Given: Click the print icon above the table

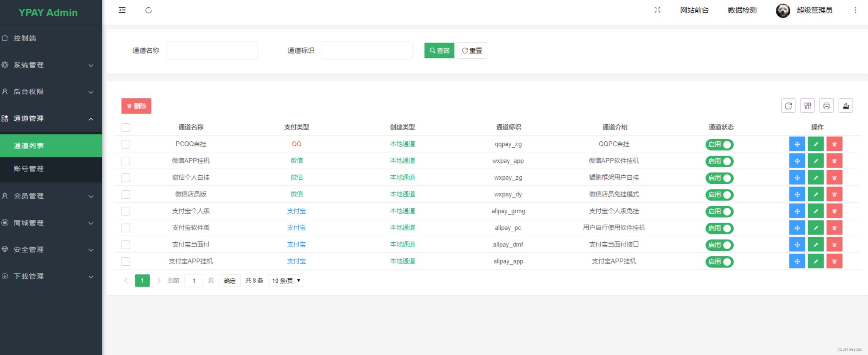Looking at the screenshot, I should (x=826, y=106).
